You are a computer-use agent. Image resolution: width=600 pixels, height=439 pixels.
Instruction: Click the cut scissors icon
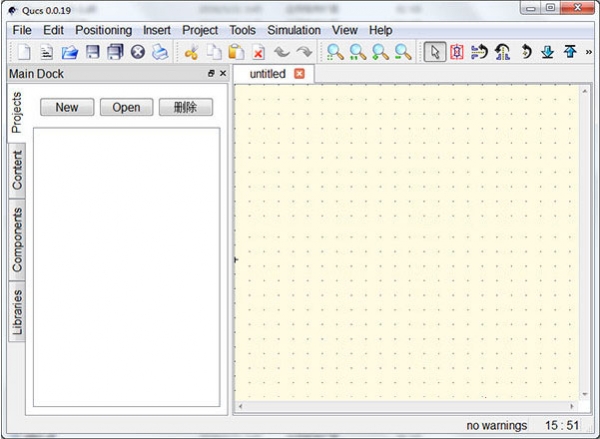coord(191,52)
